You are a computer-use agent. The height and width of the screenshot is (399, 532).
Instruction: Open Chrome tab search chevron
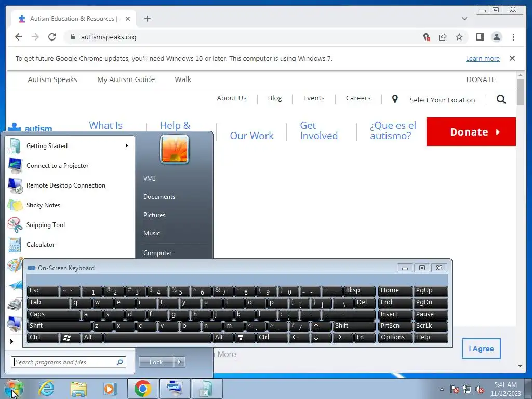click(x=464, y=19)
